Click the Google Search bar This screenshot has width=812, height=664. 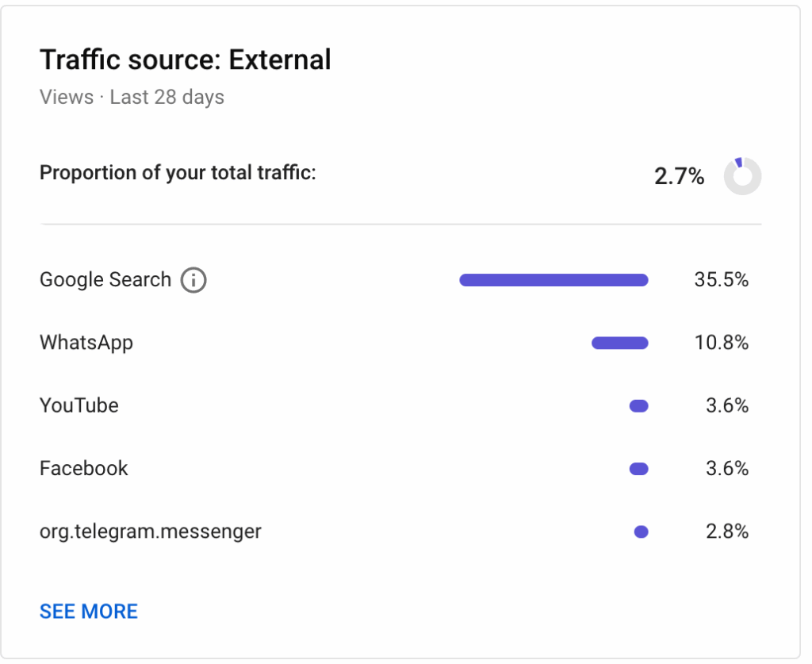(553, 280)
